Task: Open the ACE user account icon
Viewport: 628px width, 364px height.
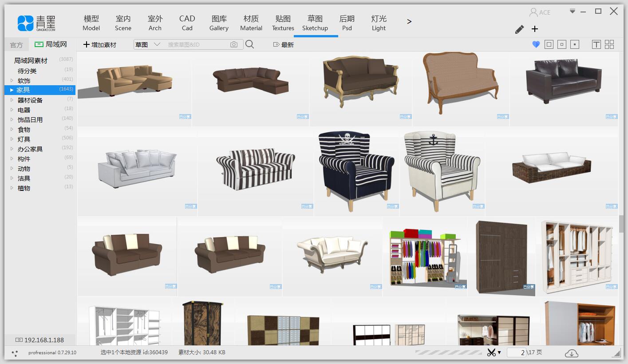Action: point(533,12)
